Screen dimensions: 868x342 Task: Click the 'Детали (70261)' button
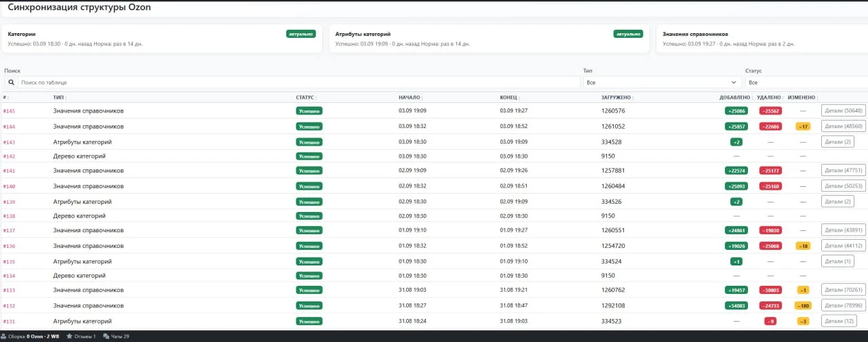pyautogui.click(x=843, y=289)
